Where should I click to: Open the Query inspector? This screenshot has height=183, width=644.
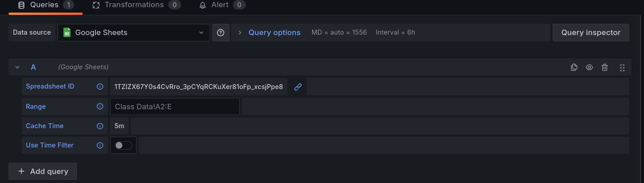[x=590, y=33]
